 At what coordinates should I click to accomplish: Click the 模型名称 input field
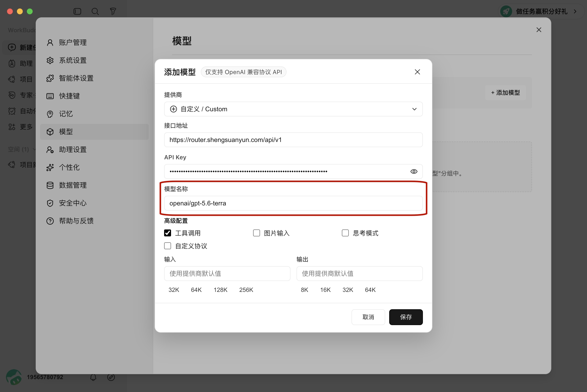click(293, 203)
